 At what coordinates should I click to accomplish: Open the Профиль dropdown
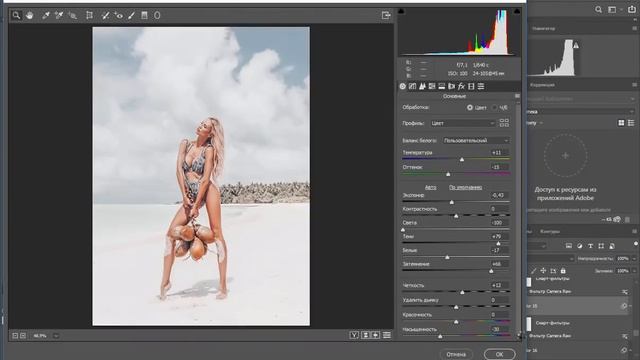pyautogui.click(x=463, y=123)
